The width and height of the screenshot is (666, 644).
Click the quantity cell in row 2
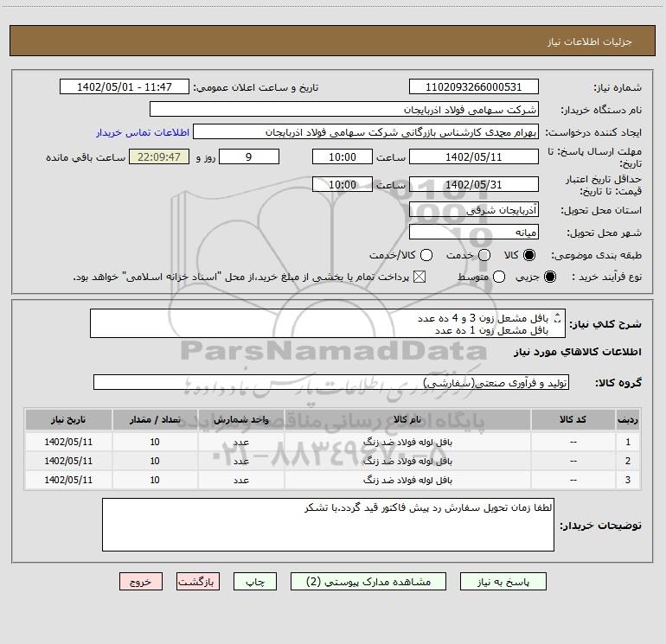[x=155, y=461]
